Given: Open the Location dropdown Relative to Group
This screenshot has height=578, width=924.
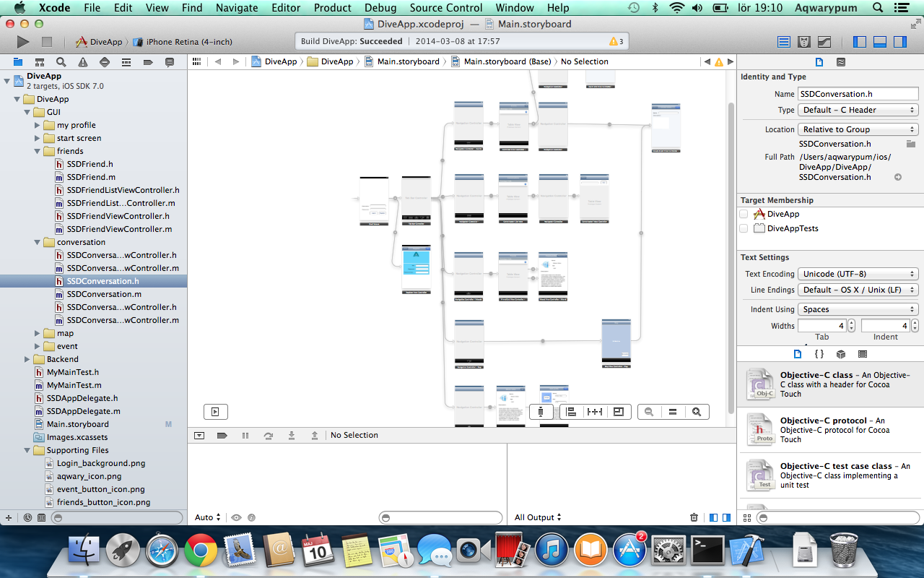Looking at the screenshot, I should click(858, 129).
